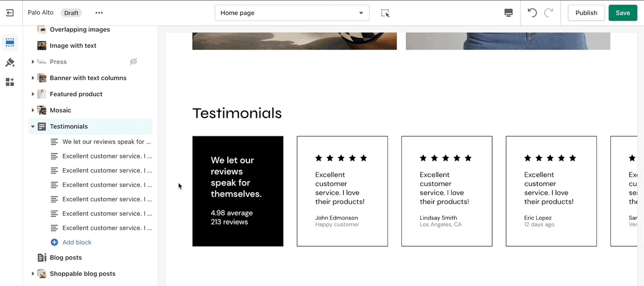644x286 pixels.
Task: Collapse the Testimonials section
Action: (x=33, y=127)
